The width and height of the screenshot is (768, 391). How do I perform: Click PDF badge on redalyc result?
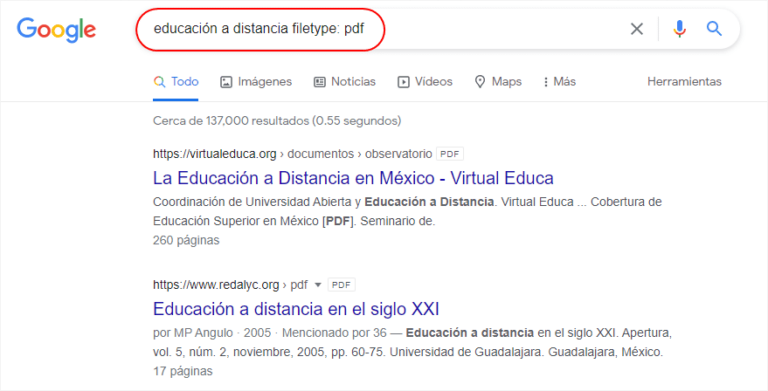(x=341, y=285)
